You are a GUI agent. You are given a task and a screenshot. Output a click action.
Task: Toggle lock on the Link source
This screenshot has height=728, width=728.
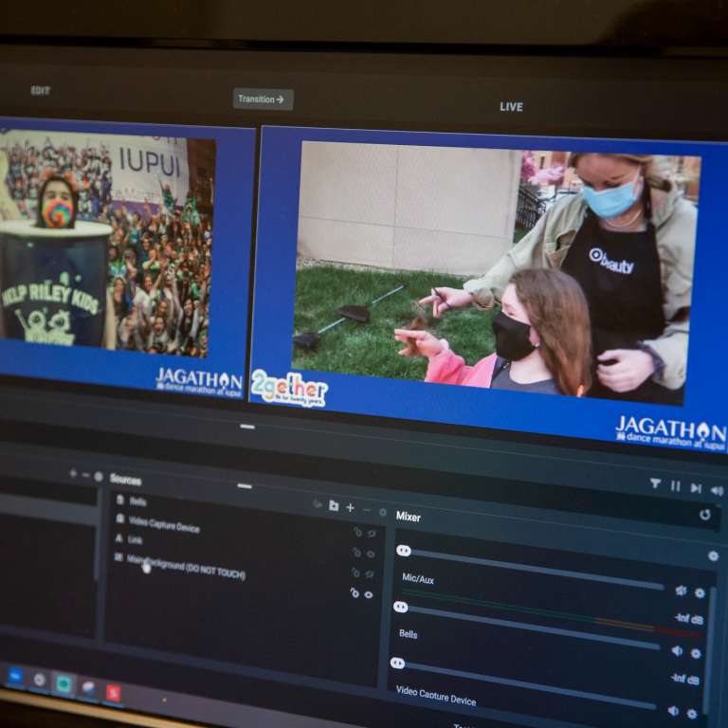click(355, 573)
